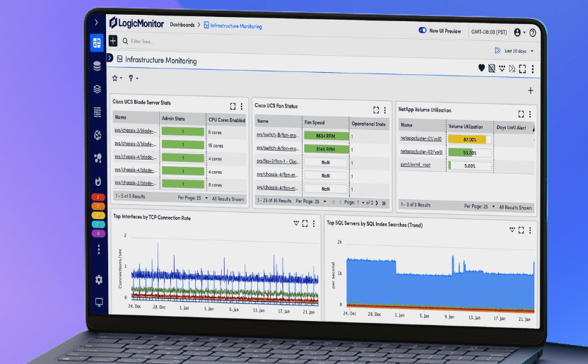Click the three hearts icon in dashboard header
Screen dimensions: 588x364
point(502,69)
